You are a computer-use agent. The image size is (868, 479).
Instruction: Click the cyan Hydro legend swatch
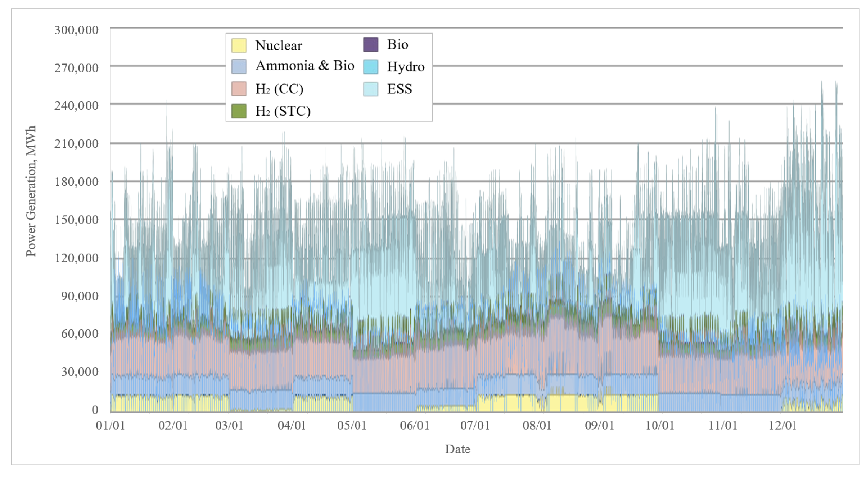[370, 67]
